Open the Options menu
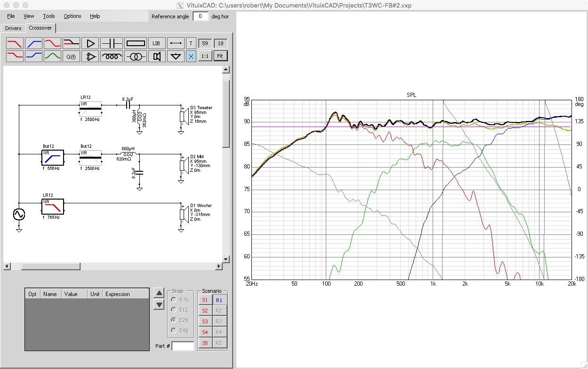 72,16
